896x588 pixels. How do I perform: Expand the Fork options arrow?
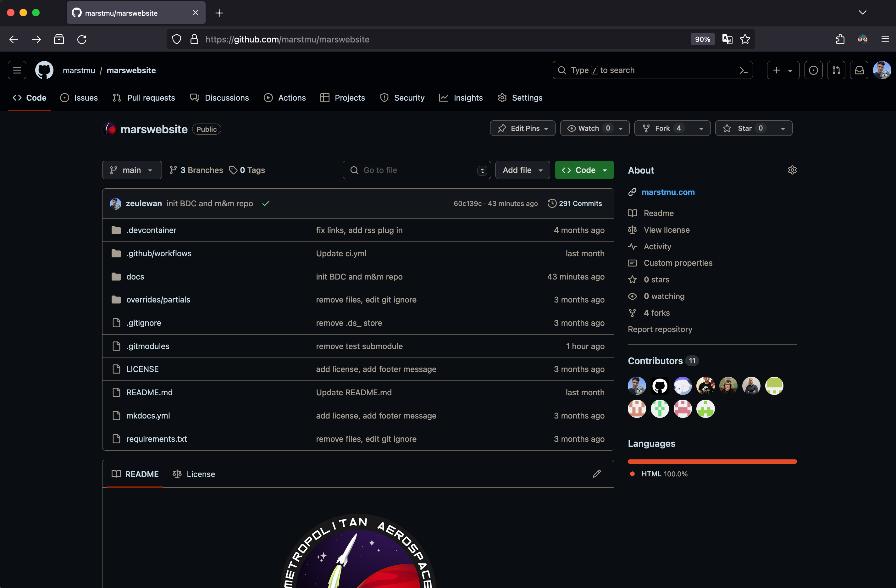tap(701, 128)
